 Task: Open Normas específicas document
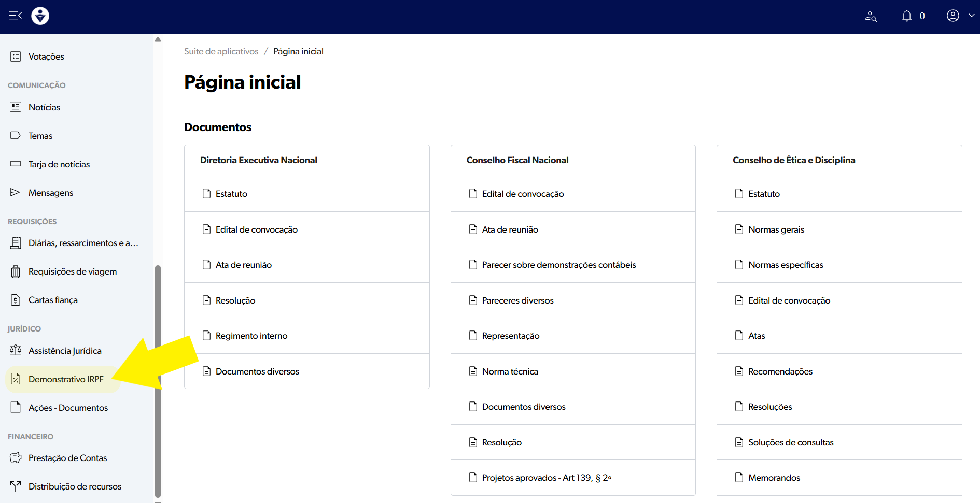[786, 265]
